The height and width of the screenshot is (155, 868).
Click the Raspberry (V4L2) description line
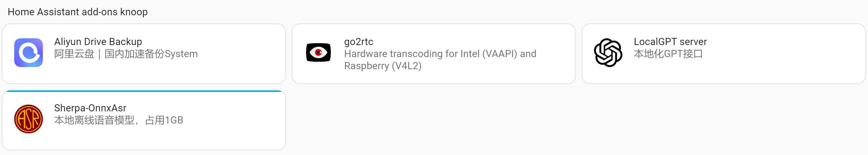383,66
